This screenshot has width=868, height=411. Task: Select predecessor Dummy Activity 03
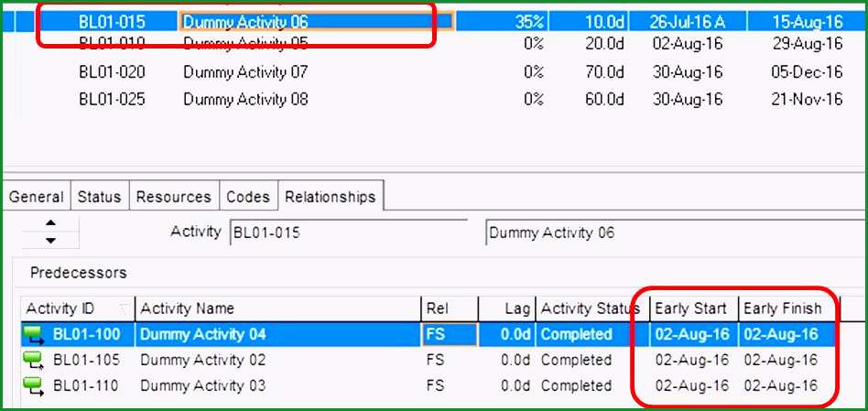(202, 385)
